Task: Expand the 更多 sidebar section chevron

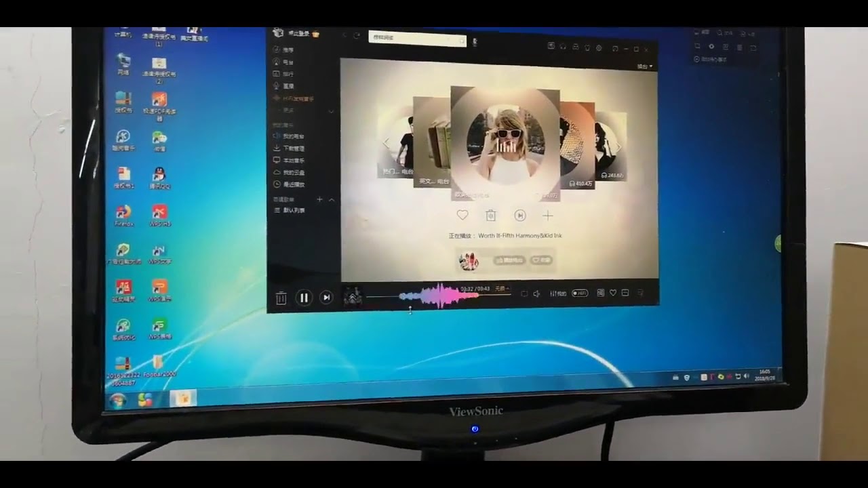Action: 332,111
